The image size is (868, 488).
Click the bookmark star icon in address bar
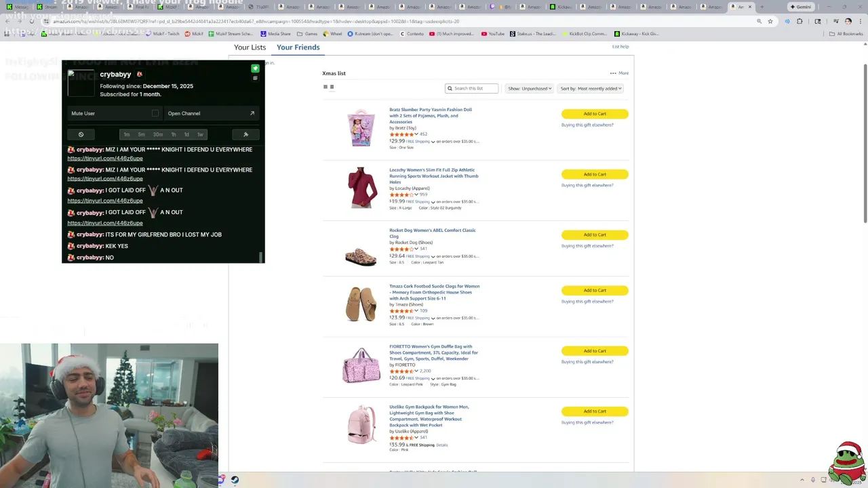point(770,21)
